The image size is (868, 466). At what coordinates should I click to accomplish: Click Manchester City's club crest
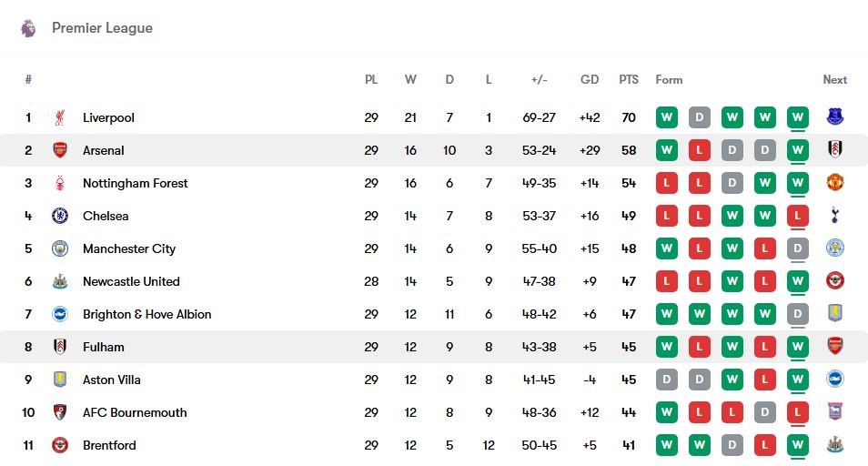pos(60,248)
